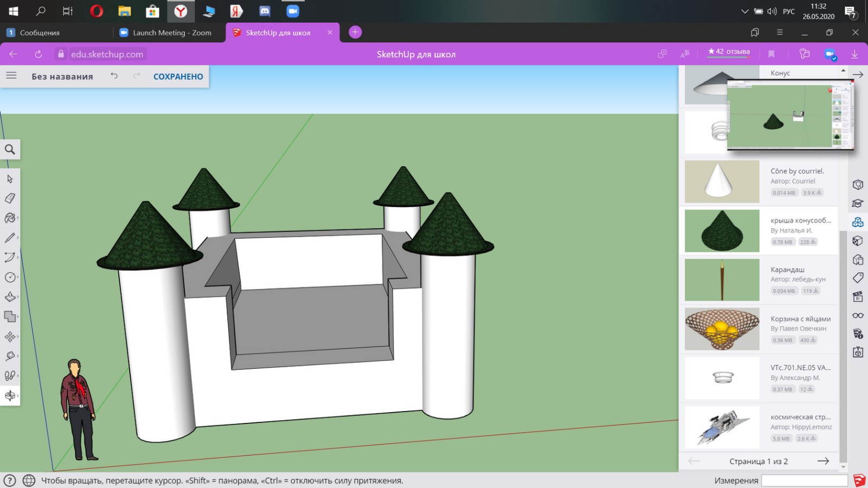868x488 pixels.
Task: Open the Scenes panel clapperboard icon
Action: 858,297
